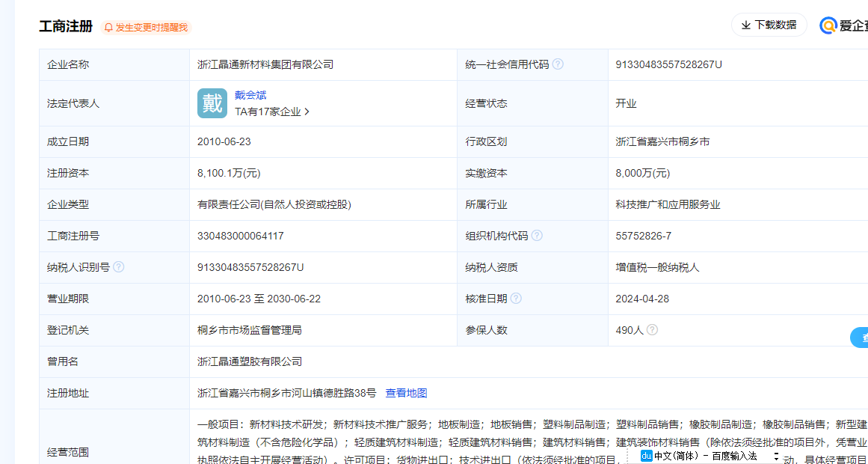The image size is (868, 464).
Task: Click the blue floating button at right edge
Action: point(859,337)
